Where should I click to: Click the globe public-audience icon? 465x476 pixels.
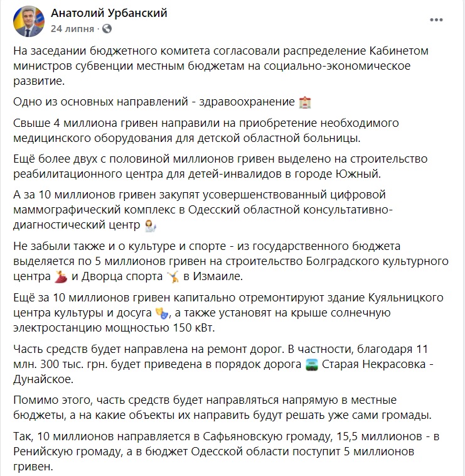(107, 29)
